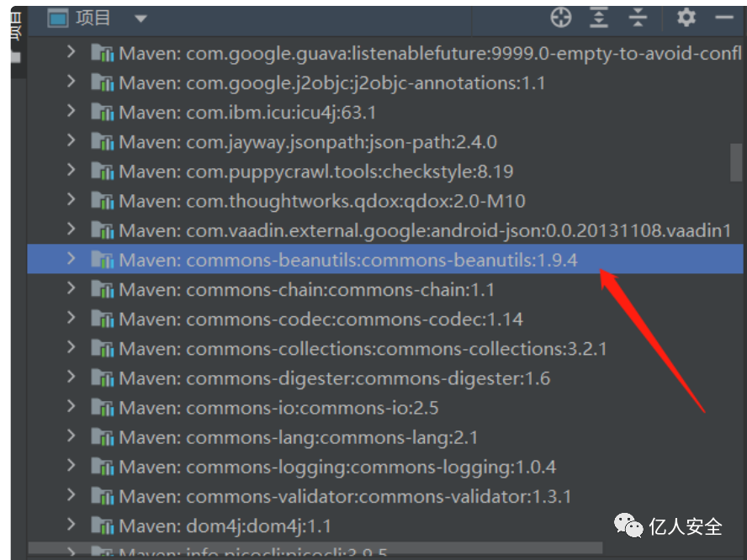Expand the android-json vaadin library node
This screenshot has height=560, width=747.
[71, 229]
